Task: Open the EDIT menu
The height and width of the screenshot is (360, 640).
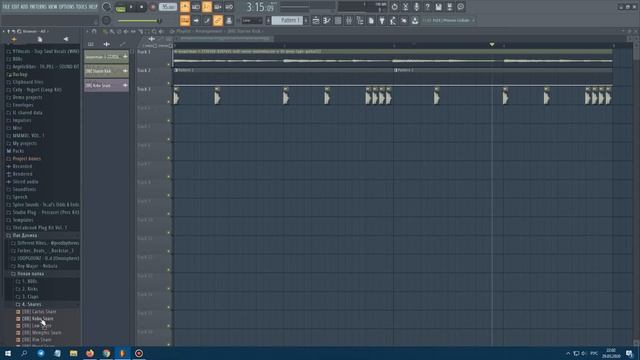Action: tap(15, 7)
